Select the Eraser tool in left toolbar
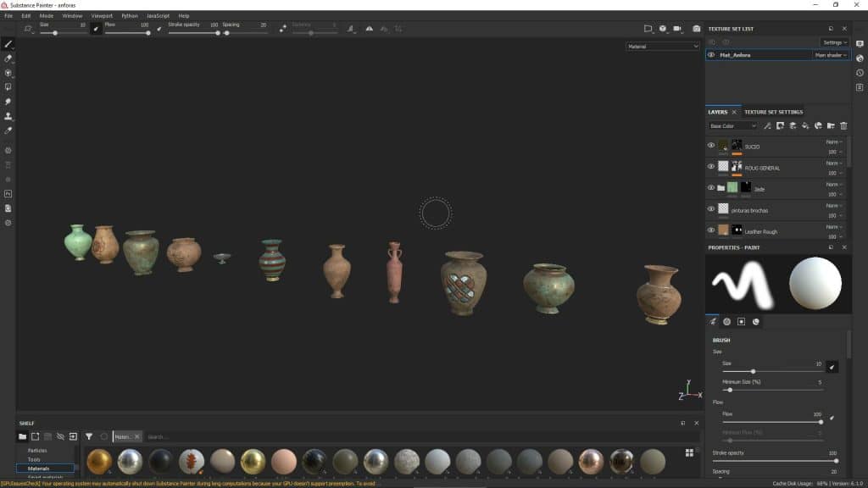 pos(8,58)
